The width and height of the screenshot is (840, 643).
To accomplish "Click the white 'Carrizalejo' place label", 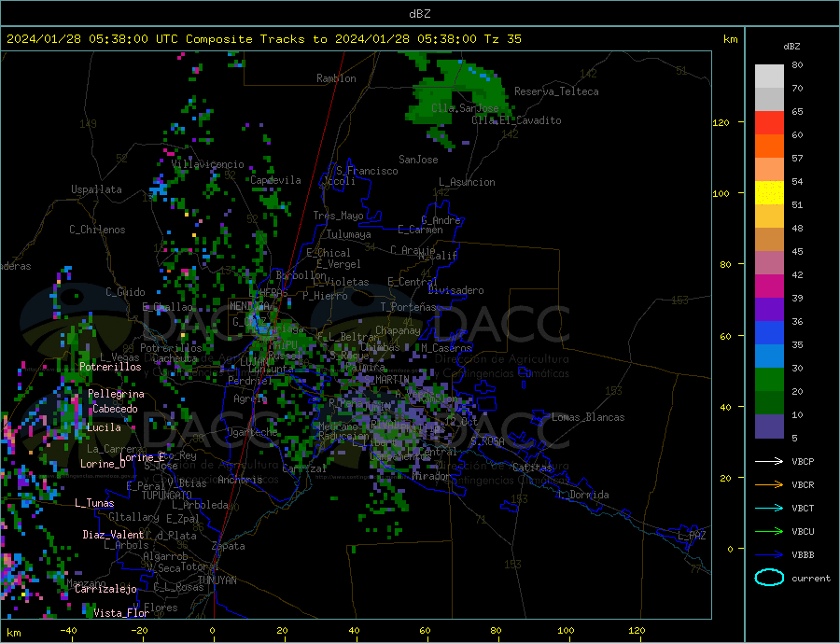I will pos(105,590).
